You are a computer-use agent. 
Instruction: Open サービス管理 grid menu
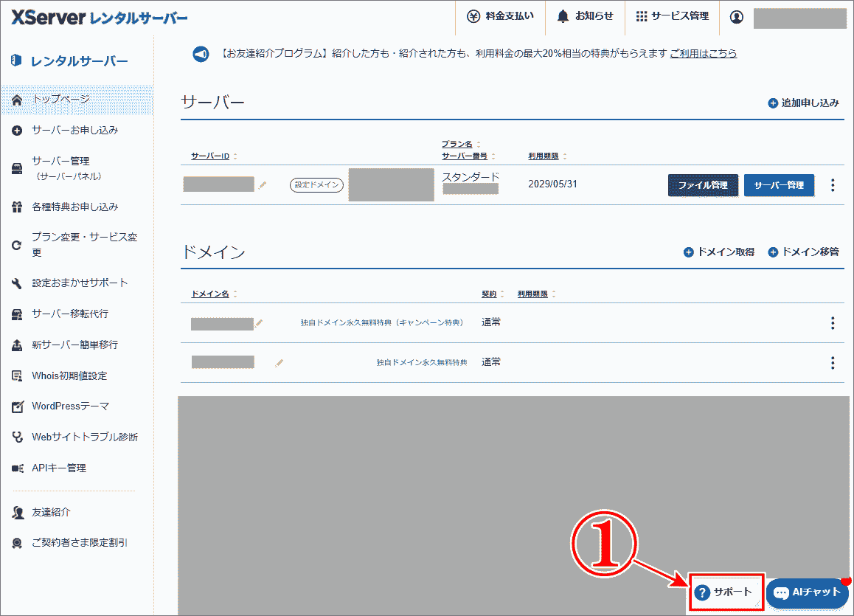point(672,16)
